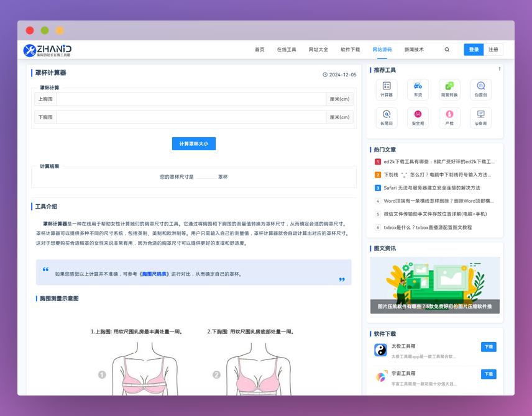Open the 网址大全 nav item
This screenshot has height=416, width=532.
pos(318,50)
